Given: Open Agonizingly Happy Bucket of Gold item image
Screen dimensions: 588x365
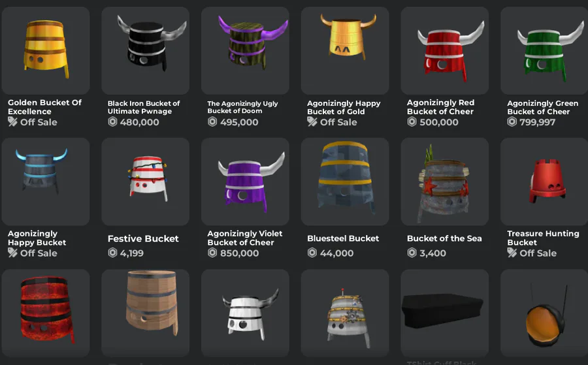Looking at the screenshot, I should pos(344,50).
